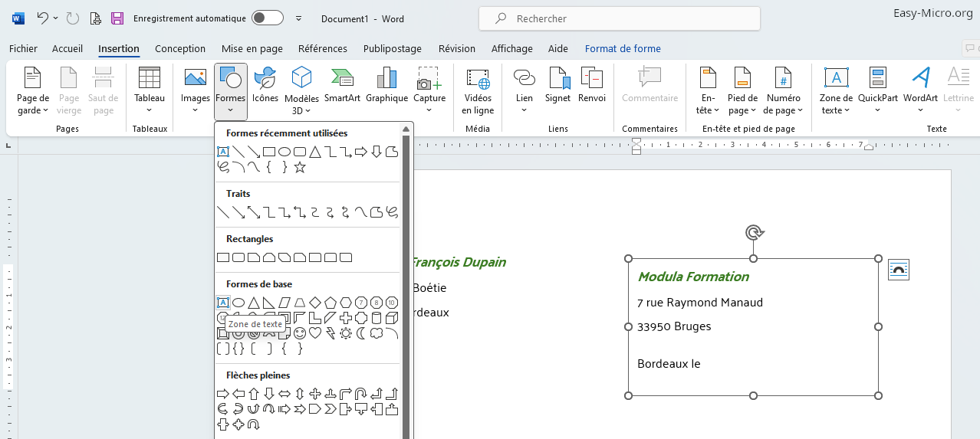Switch to the Conception tab
This screenshot has width=980, height=439.
180,48
